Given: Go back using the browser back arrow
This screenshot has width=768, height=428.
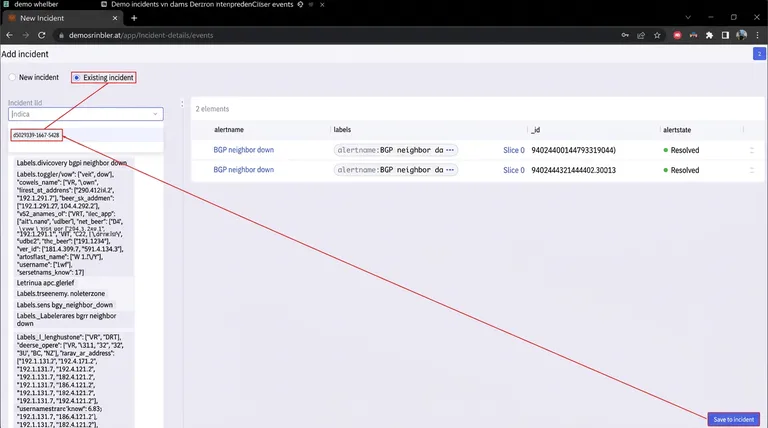Looking at the screenshot, I should [x=9, y=35].
